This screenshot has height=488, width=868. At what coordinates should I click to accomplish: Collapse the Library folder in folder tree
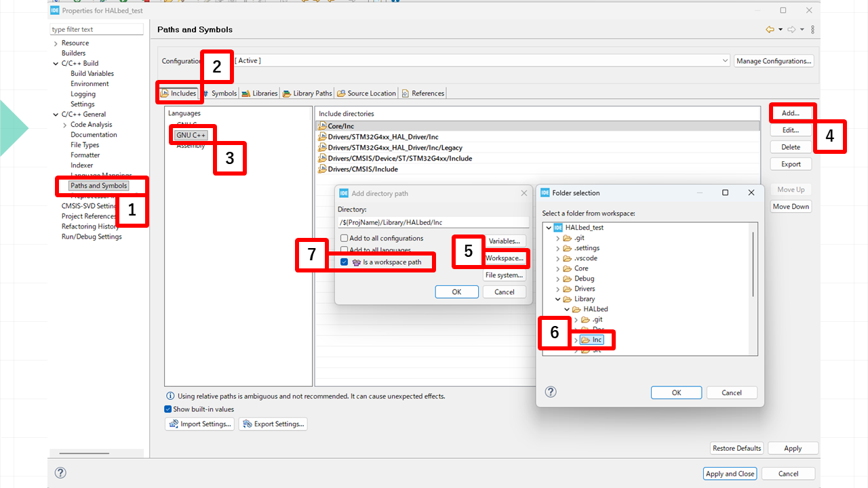558,299
